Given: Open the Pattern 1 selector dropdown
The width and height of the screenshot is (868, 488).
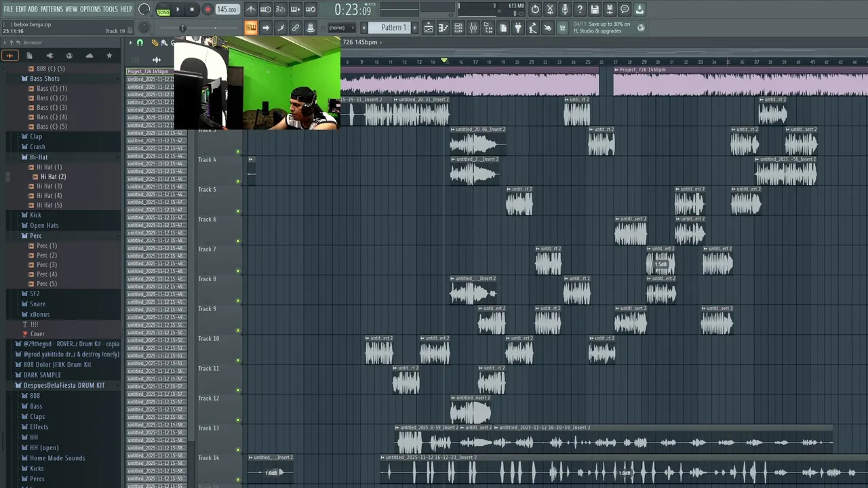Looking at the screenshot, I should tap(393, 28).
